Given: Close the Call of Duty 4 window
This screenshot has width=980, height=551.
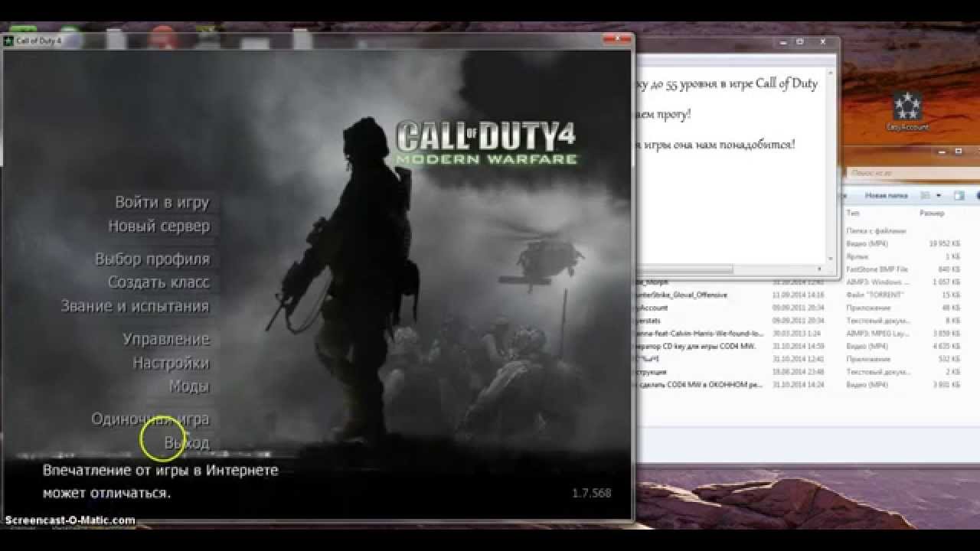Looking at the screenshot, I should 619,40.
